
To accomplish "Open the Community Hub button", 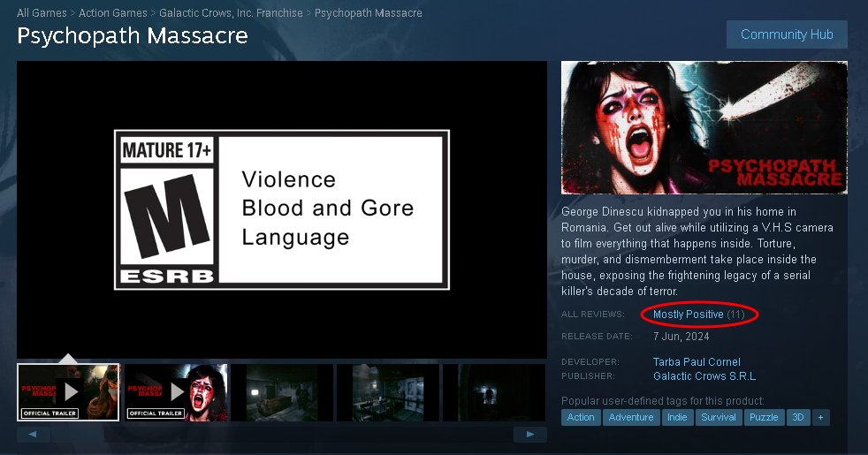I will pos(787,34).
